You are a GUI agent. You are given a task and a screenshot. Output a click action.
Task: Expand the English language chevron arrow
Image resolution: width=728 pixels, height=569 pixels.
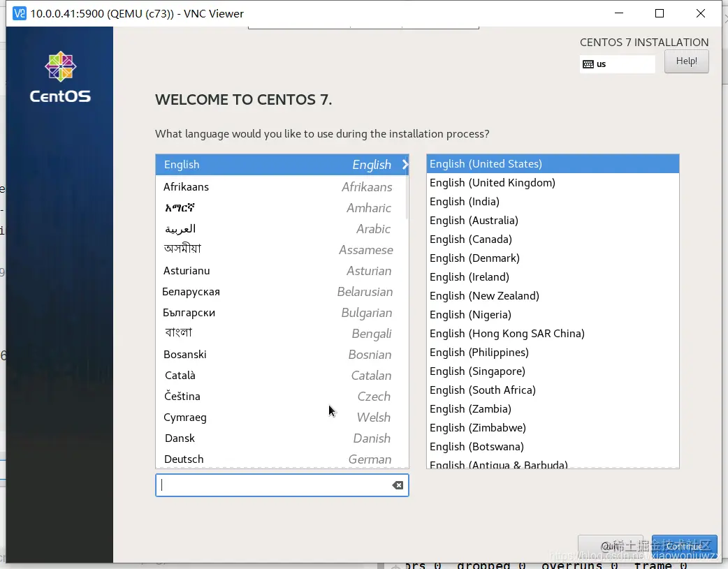point(405,165)
